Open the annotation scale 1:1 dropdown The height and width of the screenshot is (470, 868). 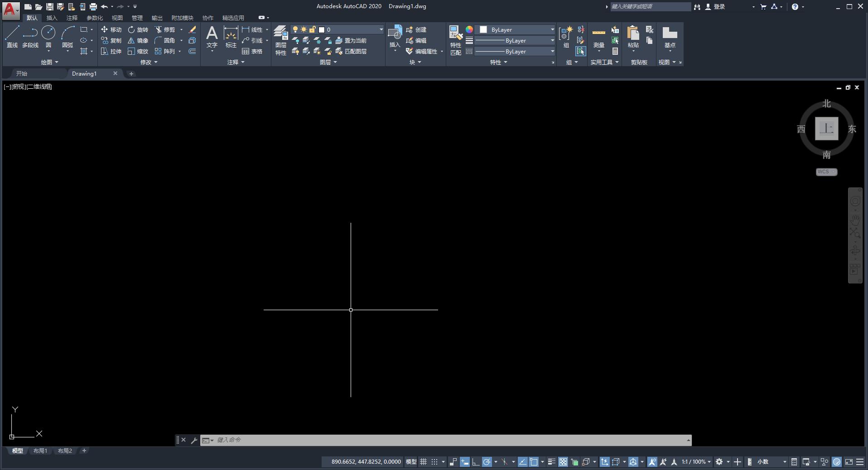click(696, 462)
